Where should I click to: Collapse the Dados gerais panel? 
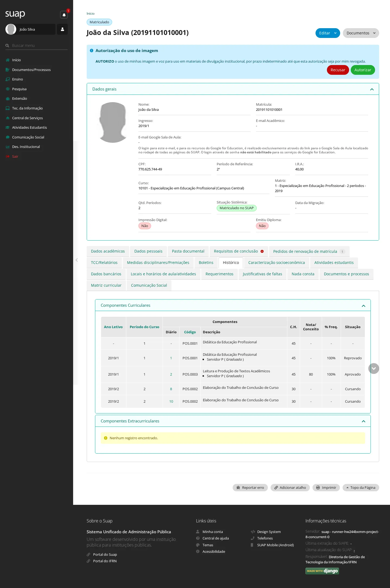[372, 89]
